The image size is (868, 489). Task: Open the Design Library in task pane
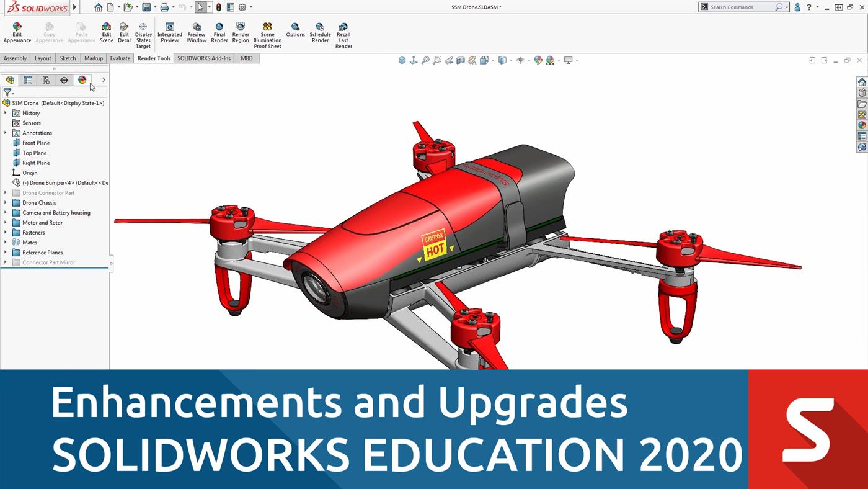pos(862,92)
